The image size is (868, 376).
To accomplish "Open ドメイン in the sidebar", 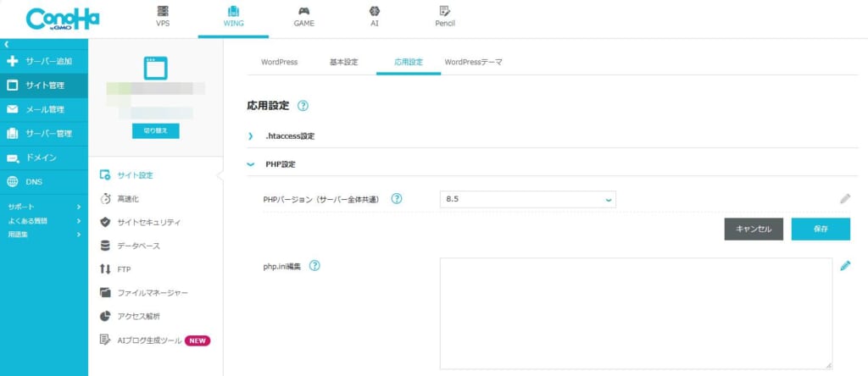I will [x=44, y=158].
